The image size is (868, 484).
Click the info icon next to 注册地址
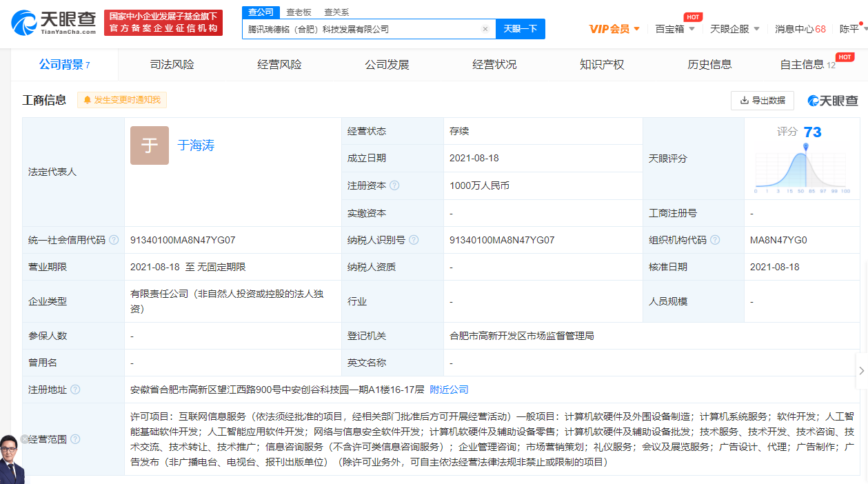(75, 390)
